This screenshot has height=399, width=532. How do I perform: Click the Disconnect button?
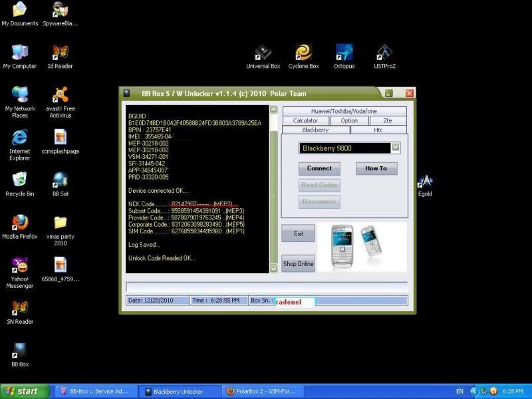point(319,201)
